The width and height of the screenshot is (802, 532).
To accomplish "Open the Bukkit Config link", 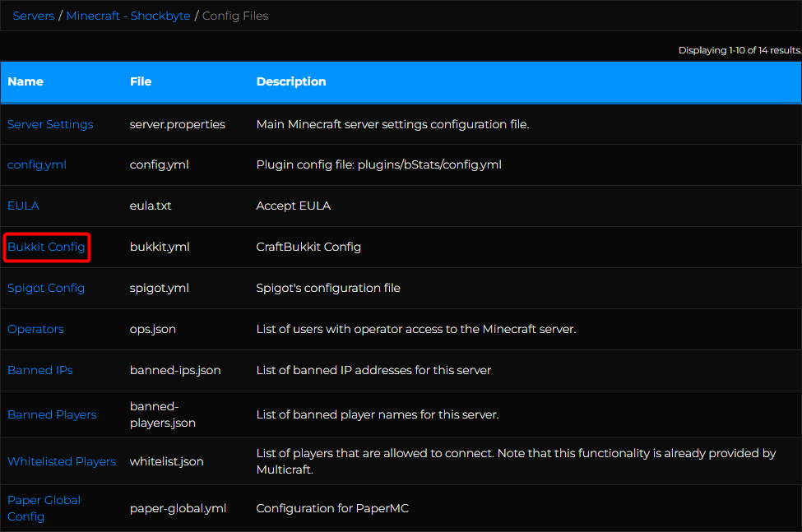I will [x=46, y=247].
